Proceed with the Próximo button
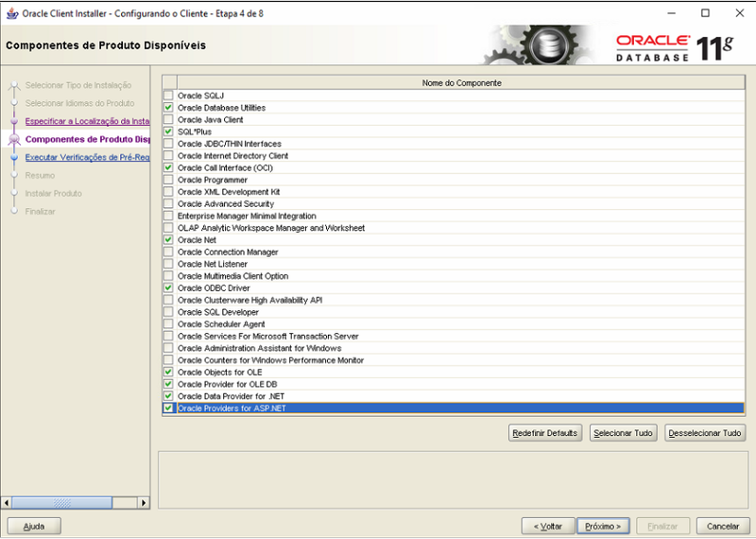Viewport: 756px width, 539px height. coord(603,526)
